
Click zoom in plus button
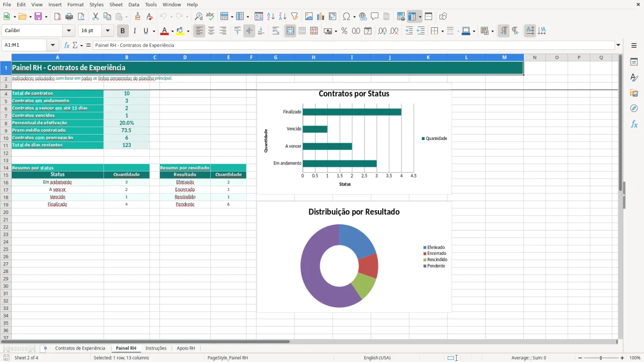[623, 358]
